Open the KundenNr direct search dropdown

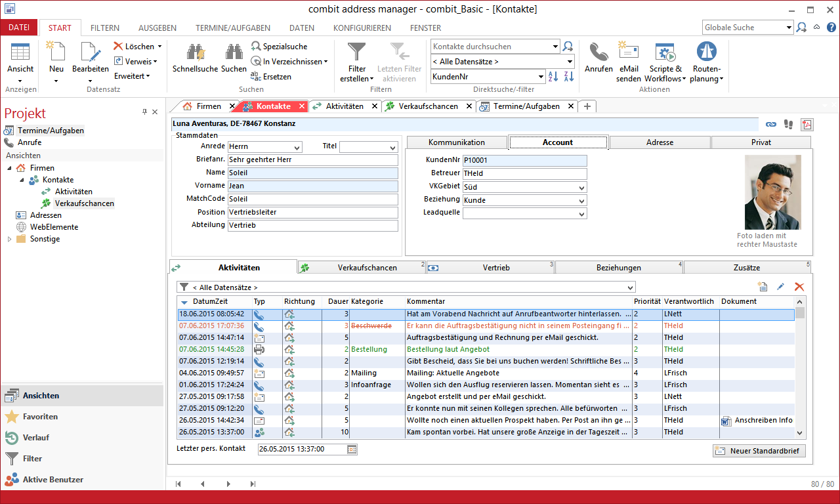click(x=540, y=77)
